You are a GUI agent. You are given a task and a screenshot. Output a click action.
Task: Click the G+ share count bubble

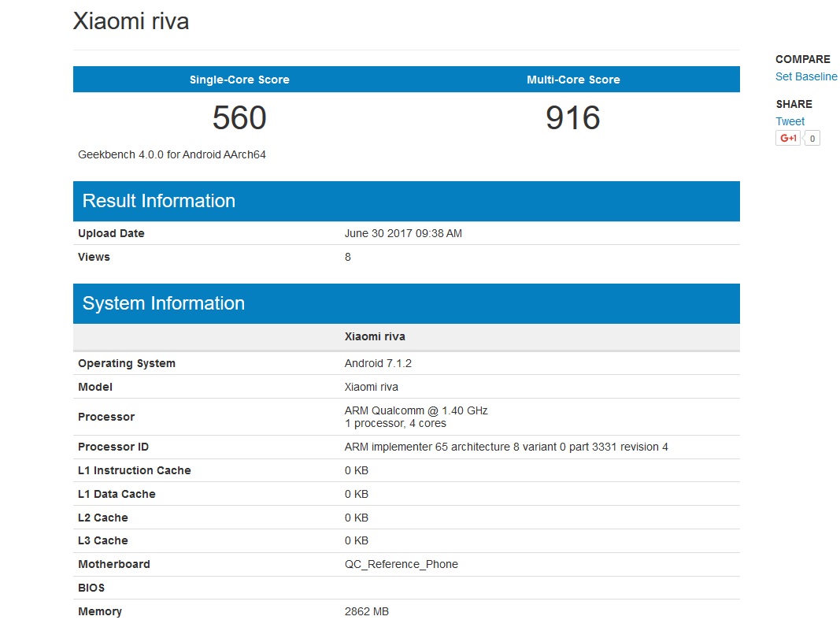point(812,139)
